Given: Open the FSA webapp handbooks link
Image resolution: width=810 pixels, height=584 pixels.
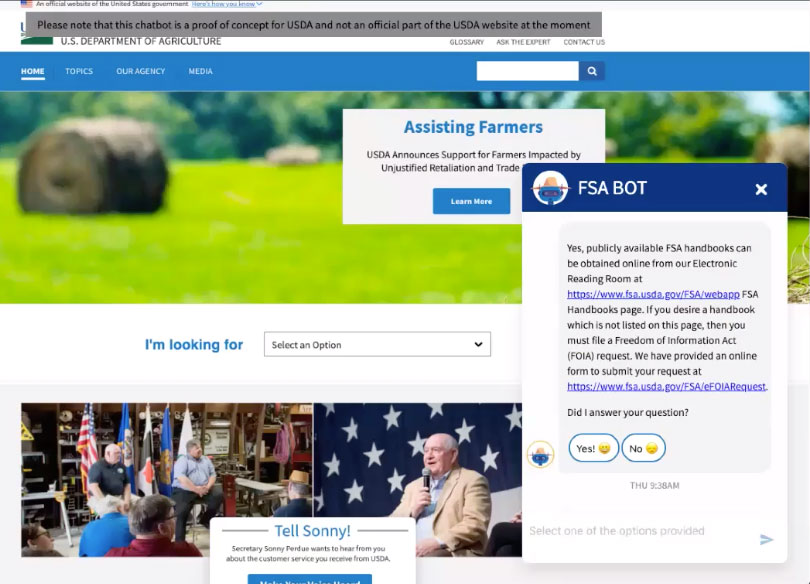Looking at the screenshot, I should 653,294.
